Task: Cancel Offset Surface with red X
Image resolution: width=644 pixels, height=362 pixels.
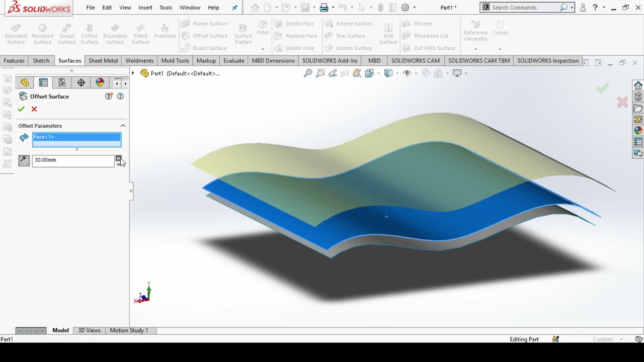Action: coord(34,109)
